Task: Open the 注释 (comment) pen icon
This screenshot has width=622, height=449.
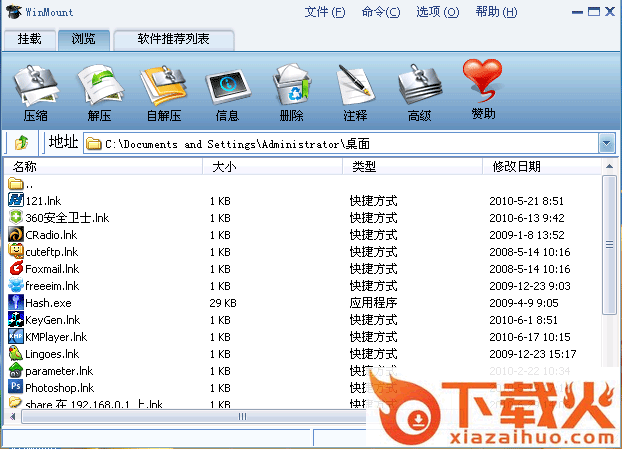Action: pyautogui.click(x=355, y=85)
